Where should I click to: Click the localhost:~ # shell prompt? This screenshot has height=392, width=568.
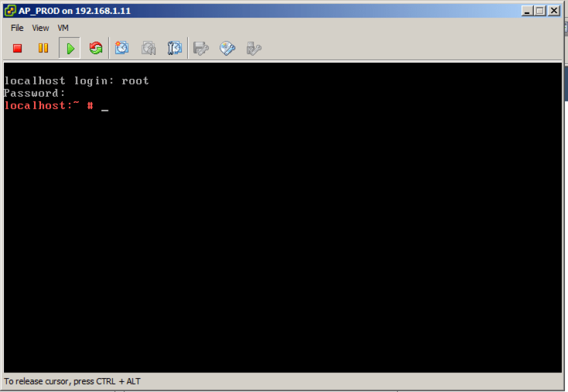49,106
